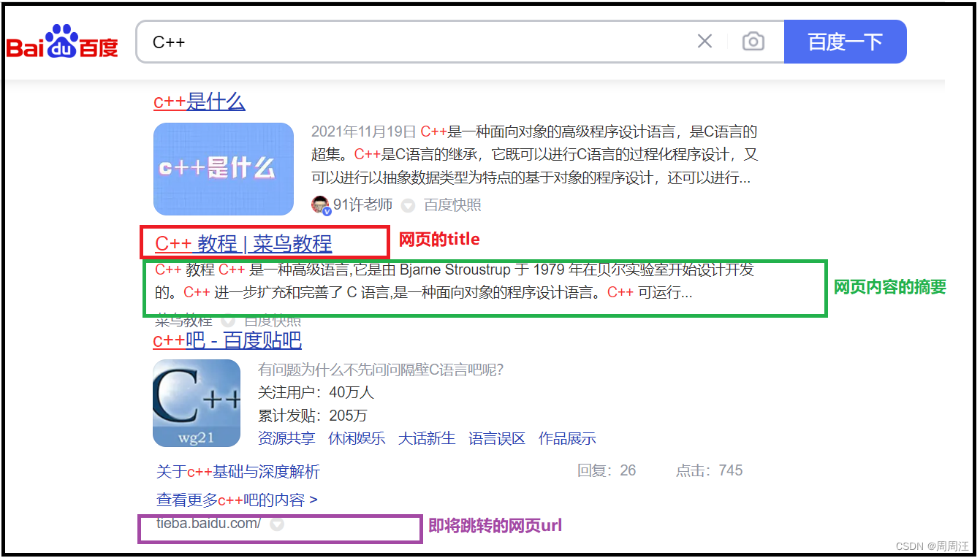Click the 百度一下 search button
Viewport: 980px width, 558px height.
(x=845, y=42)
